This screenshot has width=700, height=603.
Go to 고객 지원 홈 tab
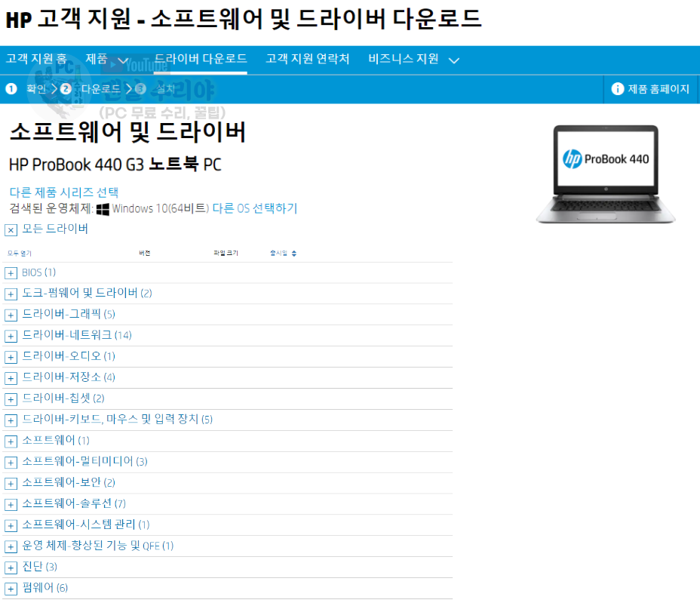tap(37, 59)
